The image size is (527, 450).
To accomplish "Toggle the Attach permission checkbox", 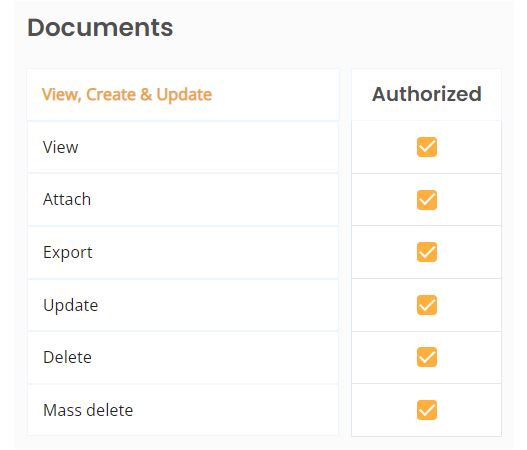I will pyautogui.click(x=427, y=200).
